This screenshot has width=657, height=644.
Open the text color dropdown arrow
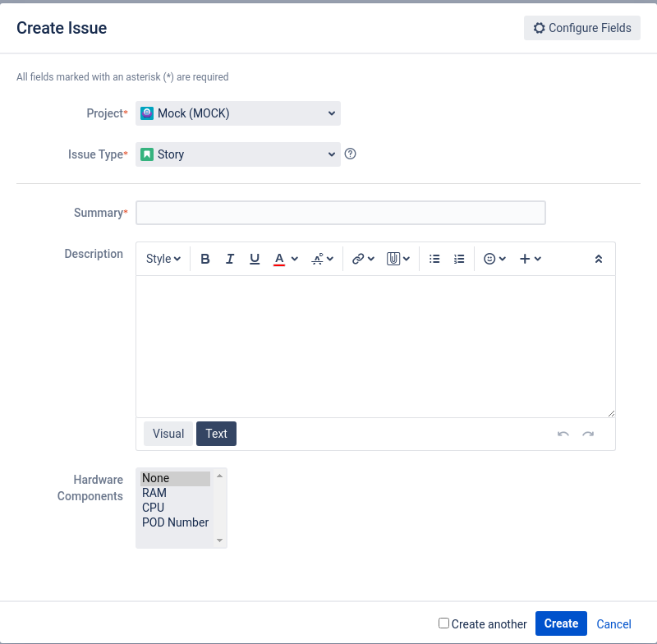295,259
